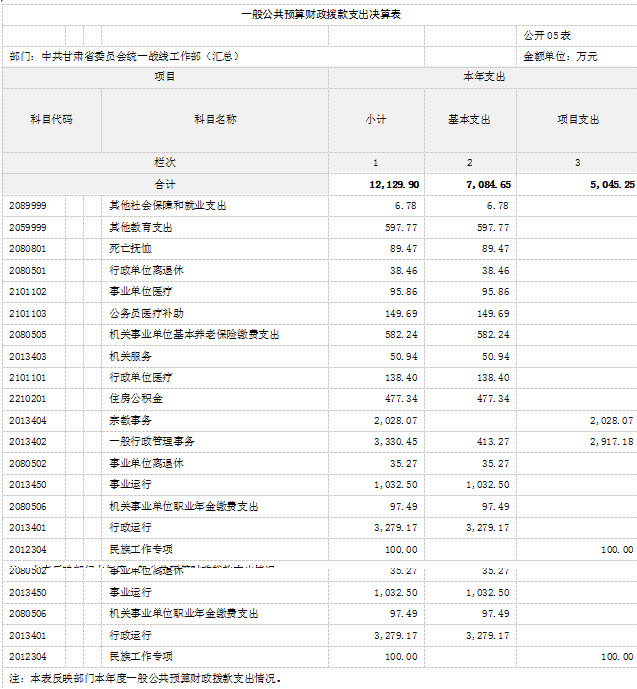Screen dimensions: 637x689
Task: Click subject code 2080501
Action: click(28, 271)
